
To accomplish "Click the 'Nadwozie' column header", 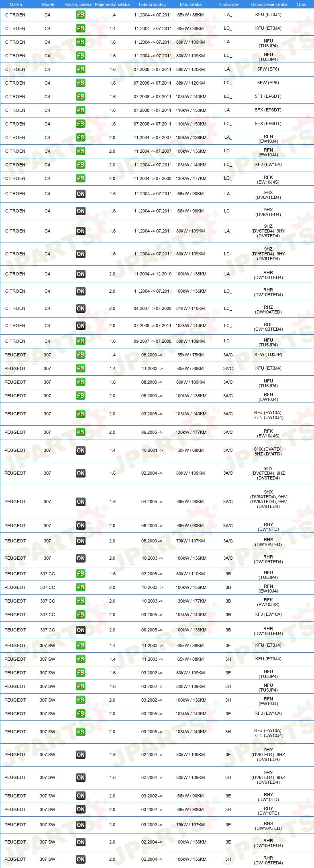I will [229, 4].
